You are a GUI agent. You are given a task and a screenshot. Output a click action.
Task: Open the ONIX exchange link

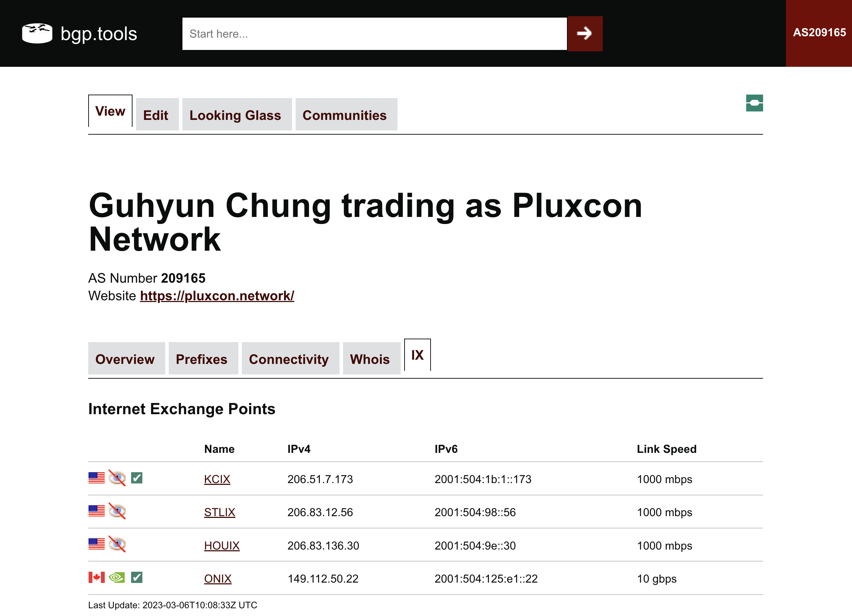pyautogui.click(x=218, y=579)
